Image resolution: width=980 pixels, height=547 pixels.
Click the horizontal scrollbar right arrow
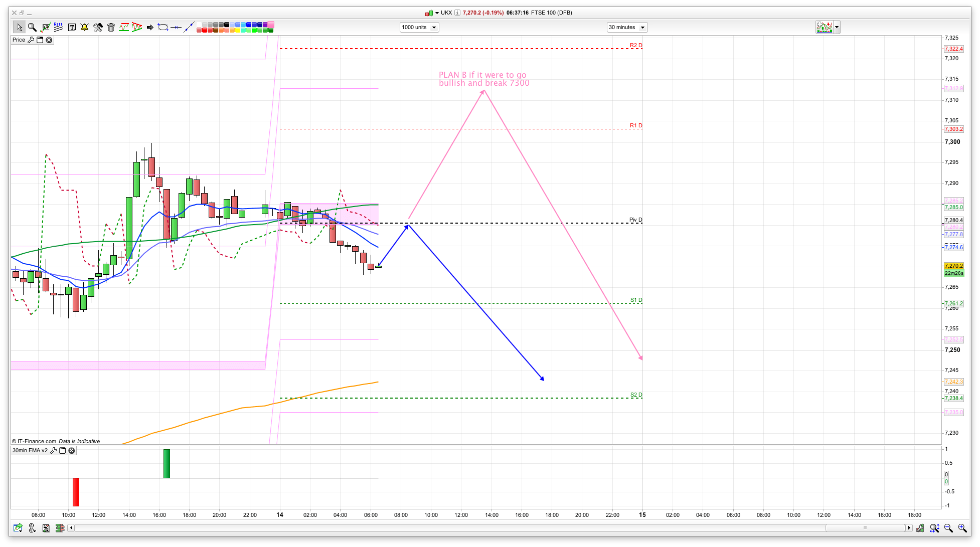(909, 528)
